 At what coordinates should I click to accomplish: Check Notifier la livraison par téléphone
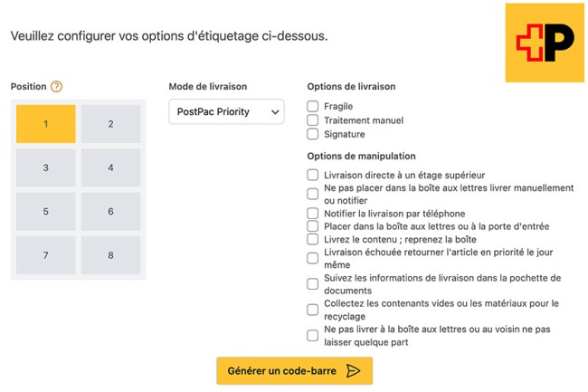pos(313,214)
